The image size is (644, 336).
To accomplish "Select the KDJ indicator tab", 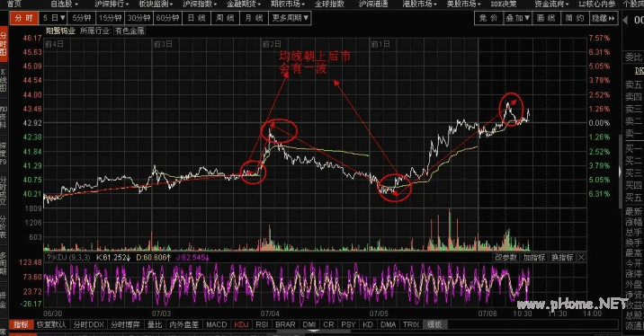I will pos(241,324).
